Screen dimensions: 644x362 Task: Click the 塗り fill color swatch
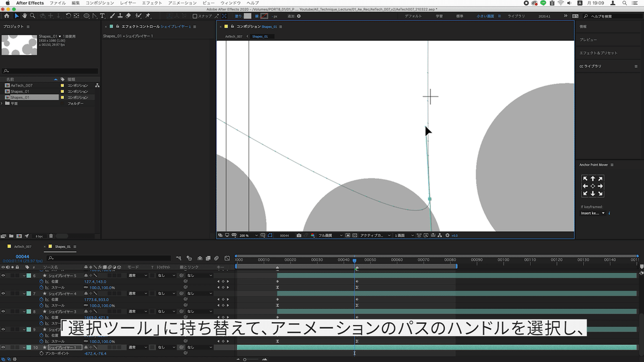tap(247, 16)
